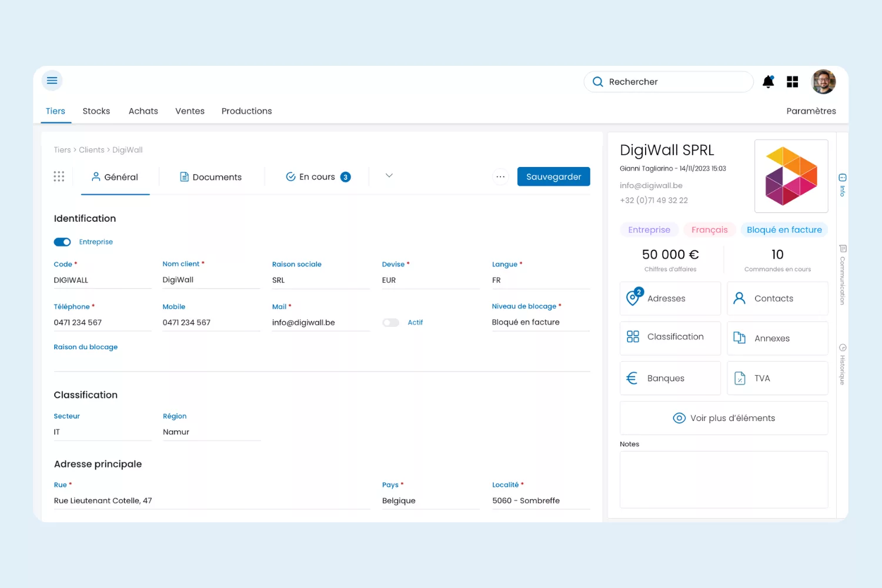Viewport: 882px width, 588px height.
Task: Click the notifications bell icon
Action: pos(768,82)
